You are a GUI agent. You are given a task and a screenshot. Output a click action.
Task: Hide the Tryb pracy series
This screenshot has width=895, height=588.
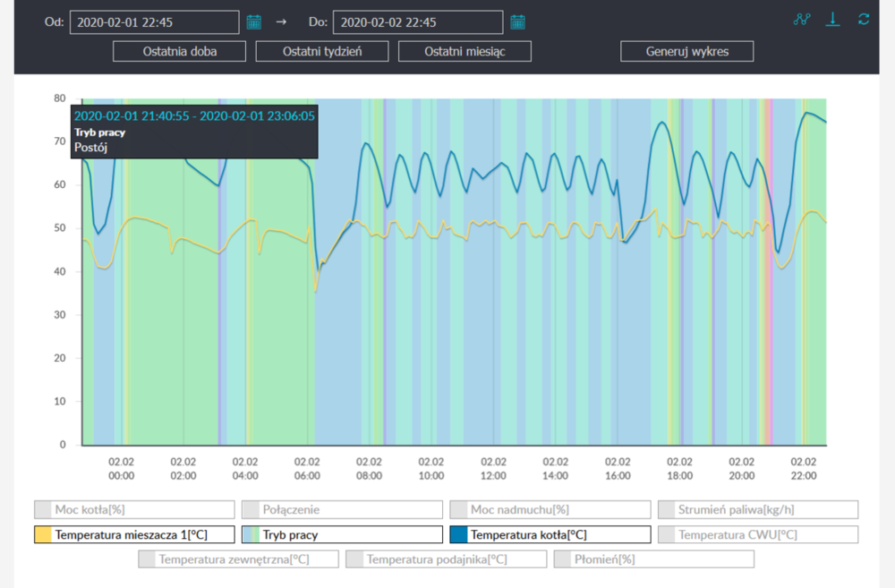pyautogui.click(x=342, y=534)
